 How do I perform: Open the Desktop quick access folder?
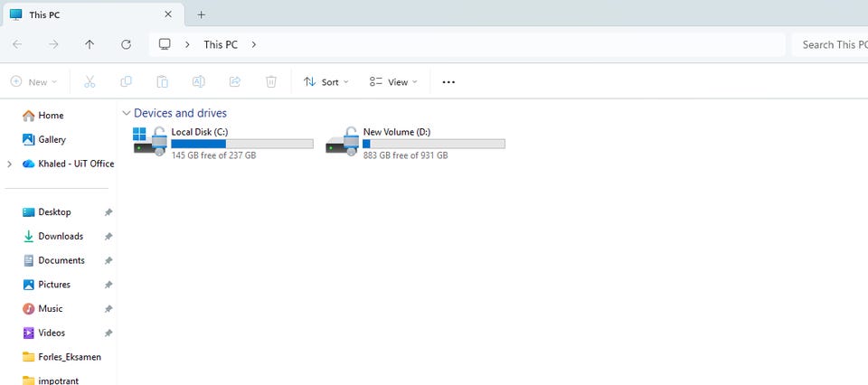point(46,211)
